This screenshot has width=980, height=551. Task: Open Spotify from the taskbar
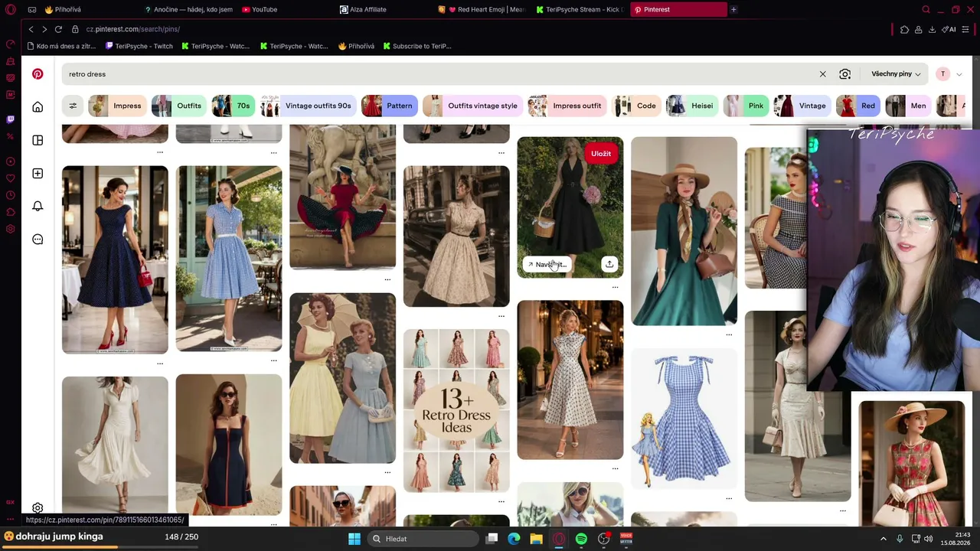pyautogui.click(x=581, y=539)
